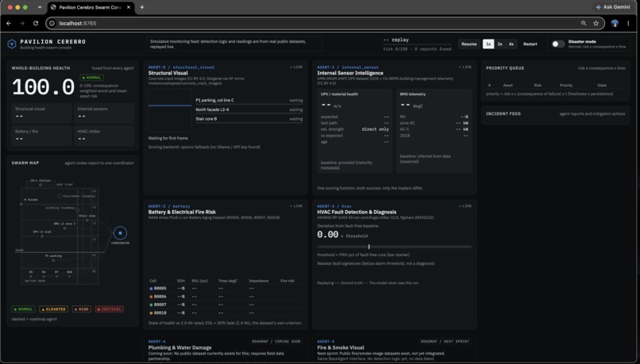Viewport: 640px width, 364px height.
Task: Set replay speed to 1x
Action: pos(488,44)
